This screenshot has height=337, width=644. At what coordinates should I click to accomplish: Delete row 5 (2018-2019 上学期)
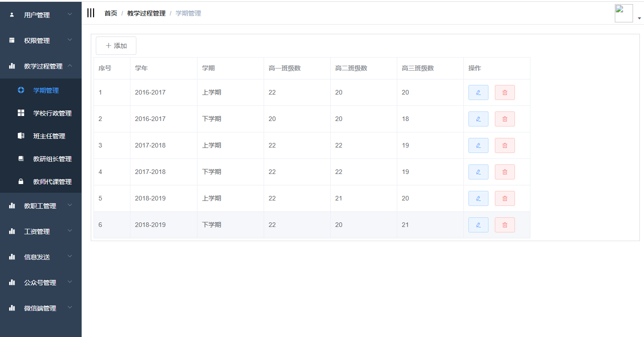(x=505, y=198)
